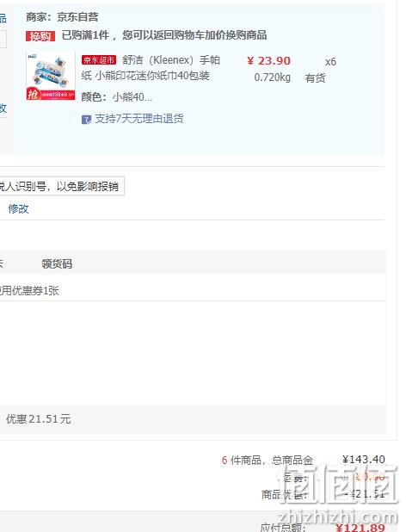Click the 商家：京东自营 merchant label

[62, 17]
